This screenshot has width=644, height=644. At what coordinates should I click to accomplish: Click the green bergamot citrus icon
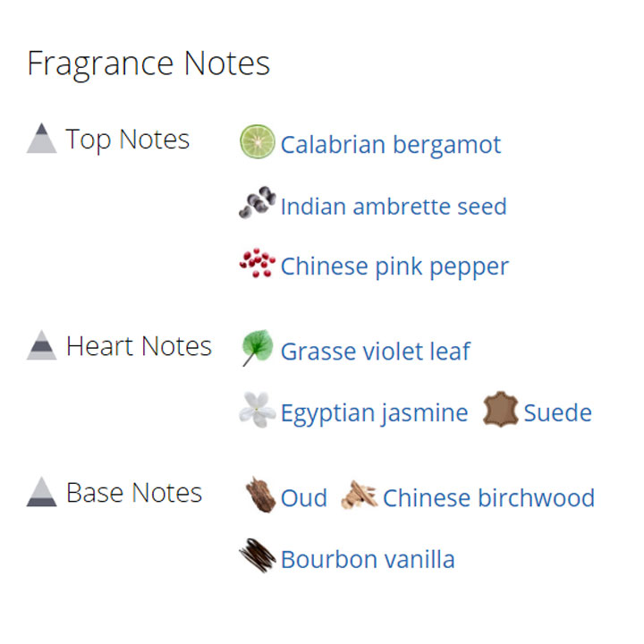[x=257, y=141]
